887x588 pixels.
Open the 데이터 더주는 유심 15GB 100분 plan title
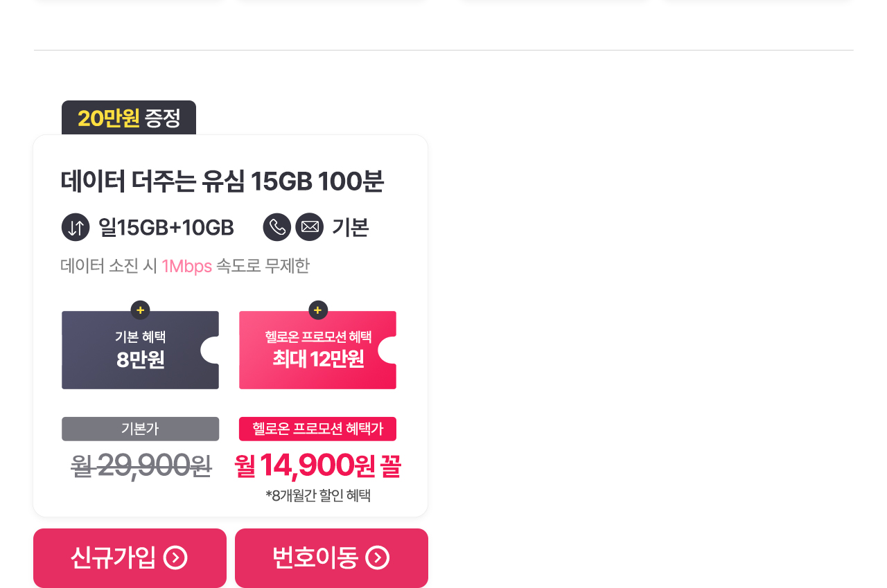[222, 181]
